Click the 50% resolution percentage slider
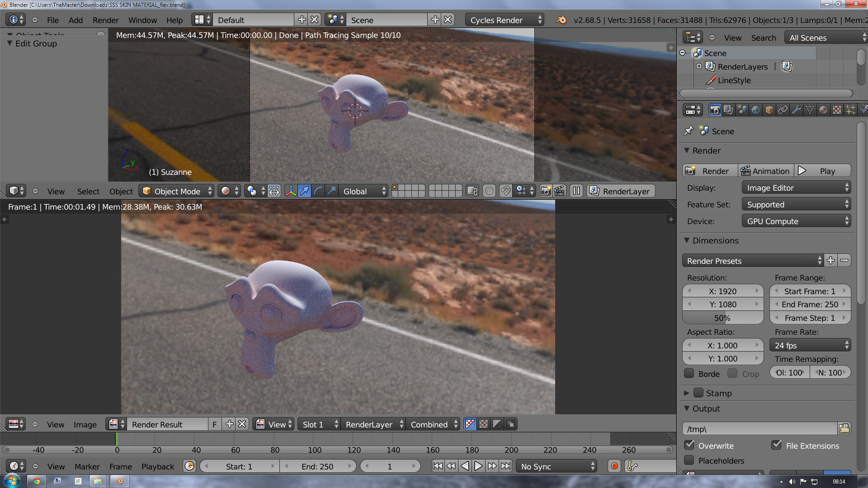The height and width of the screenshot is (488, 868). (x=722, y=318)
